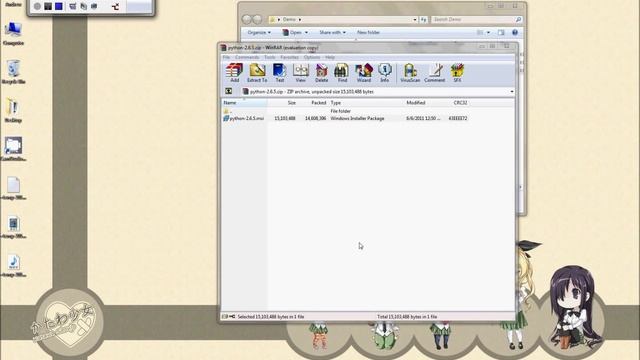The width and height of the screenshot is (640, 360).
Task: Expand the WinRAR address bar dropdown arrow
Action: pyautogui.click(x=512, y=91)
